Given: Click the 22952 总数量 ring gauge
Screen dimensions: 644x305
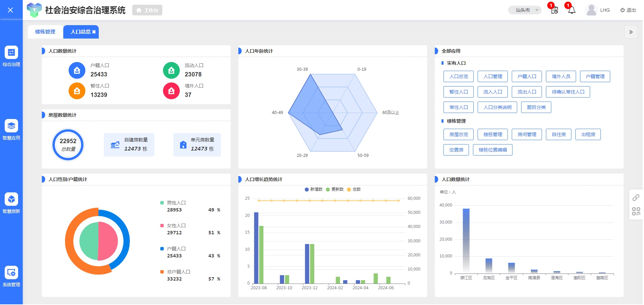Looking at the screenshot, I should point(68,145).
